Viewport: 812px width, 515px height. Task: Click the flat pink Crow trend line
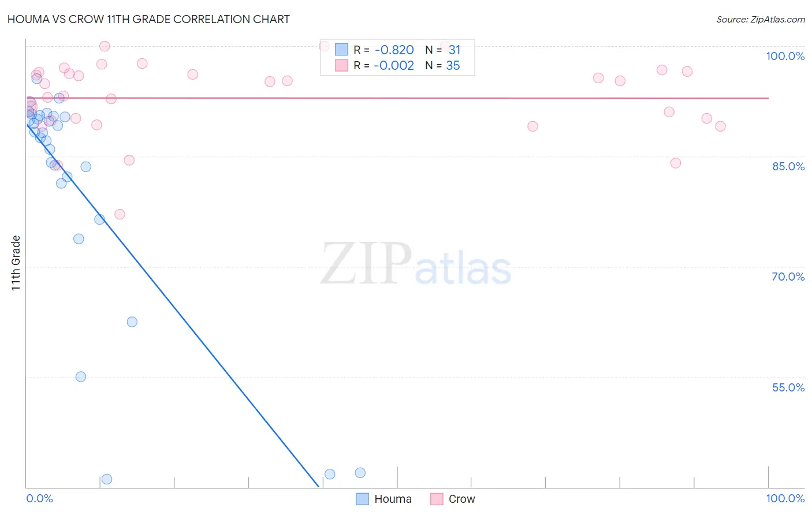pos(397,98)
